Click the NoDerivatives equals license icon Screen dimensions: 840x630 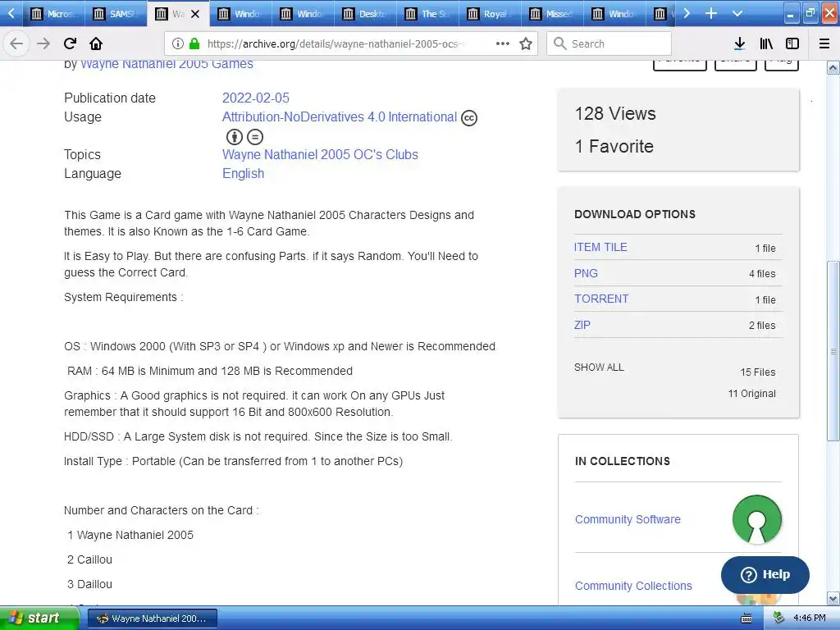255,137
